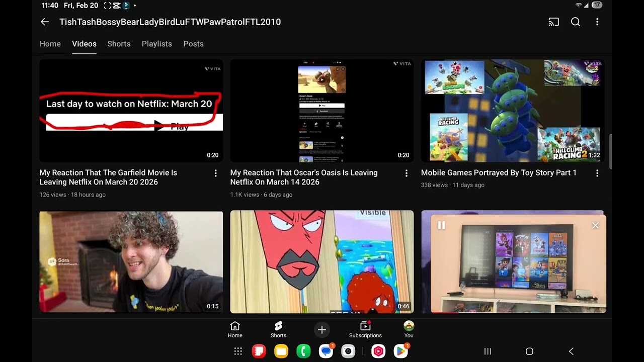
Task: Open title 'My Reaction That Oscar's Oasis Is Leaving'
Action: coord(304,177)
